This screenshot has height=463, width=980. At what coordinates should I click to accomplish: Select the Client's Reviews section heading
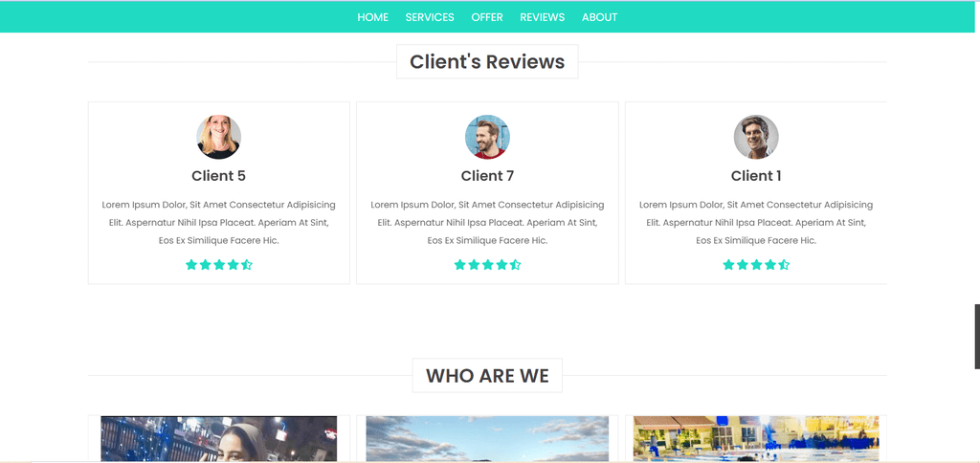[487, 62]
